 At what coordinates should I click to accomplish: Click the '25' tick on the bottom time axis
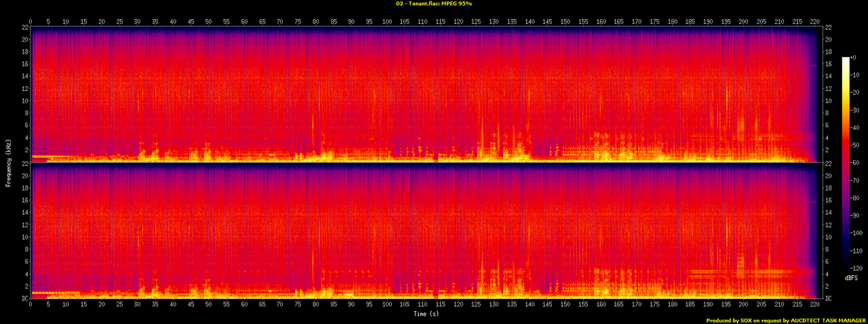pos(119,306)
